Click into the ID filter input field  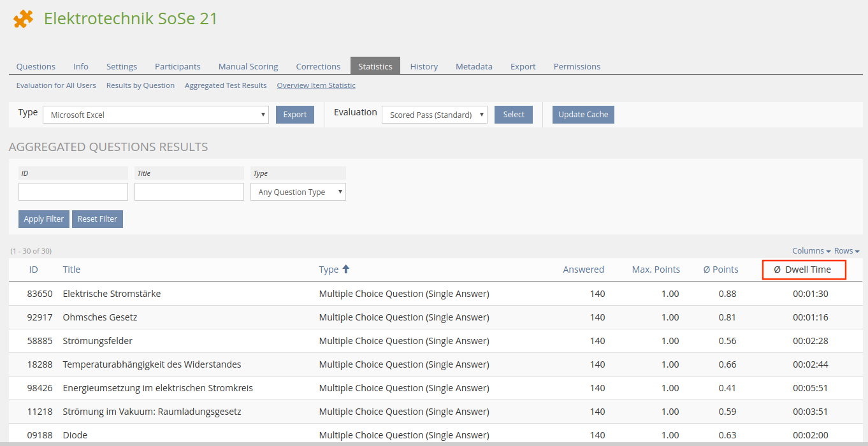[73, 192]
